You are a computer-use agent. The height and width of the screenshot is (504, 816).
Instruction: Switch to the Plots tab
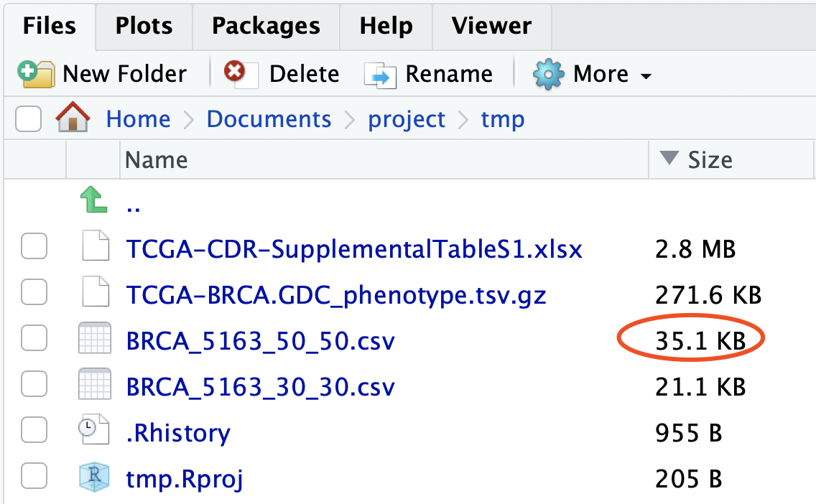[x=144, y=27]
